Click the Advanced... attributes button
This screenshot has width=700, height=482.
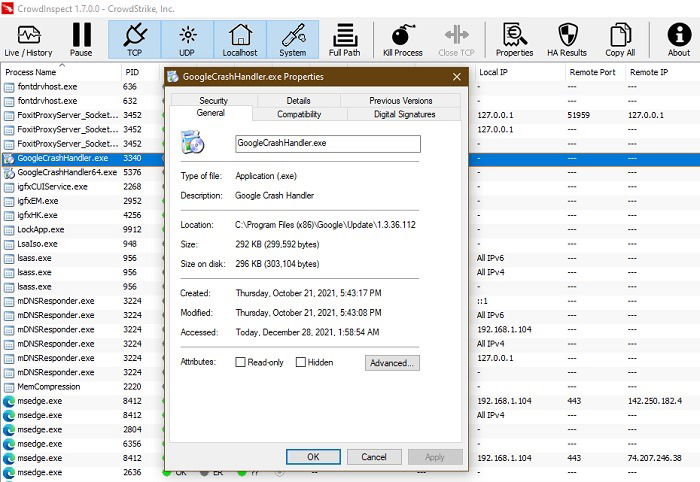(392, 363)
